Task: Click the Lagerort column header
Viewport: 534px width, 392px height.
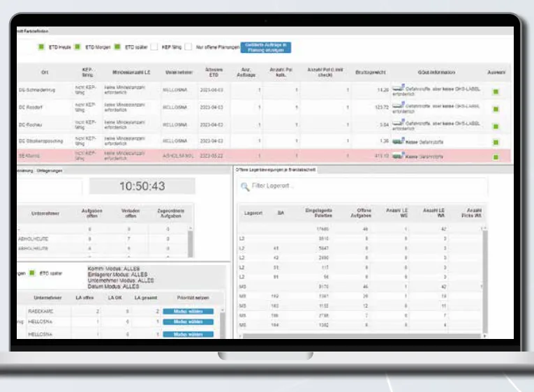Action: click(253, 213)
